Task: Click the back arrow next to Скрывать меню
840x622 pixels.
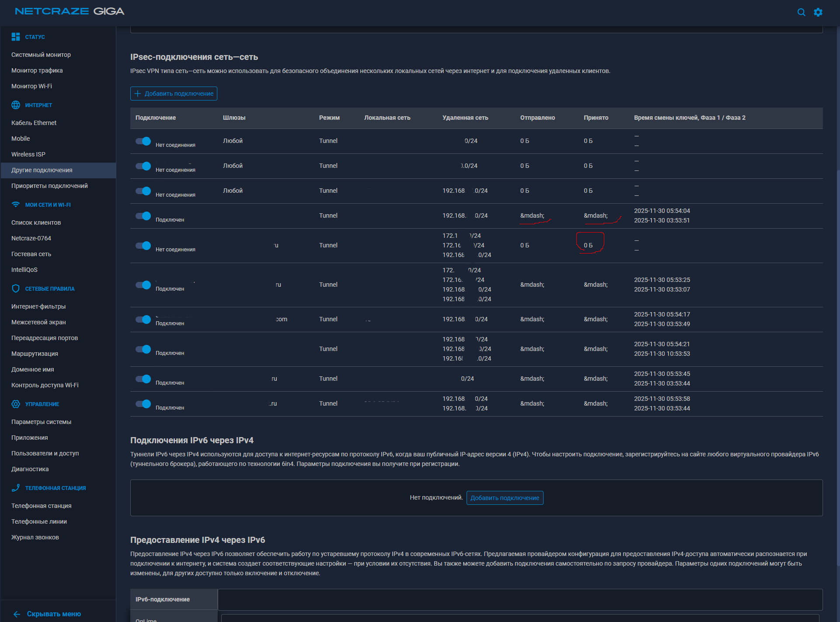Action: [x=17, y=614]
